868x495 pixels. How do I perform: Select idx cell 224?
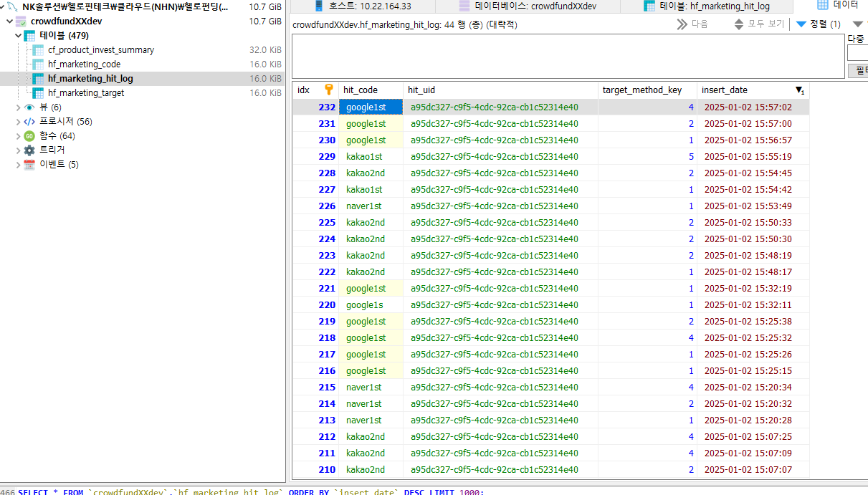click(x=315, y=239)
